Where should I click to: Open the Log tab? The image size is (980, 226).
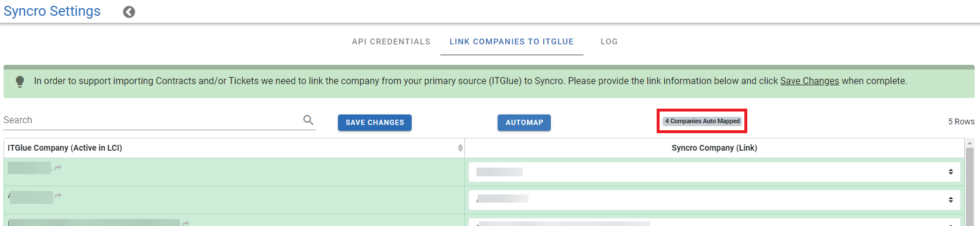[609, 41]
